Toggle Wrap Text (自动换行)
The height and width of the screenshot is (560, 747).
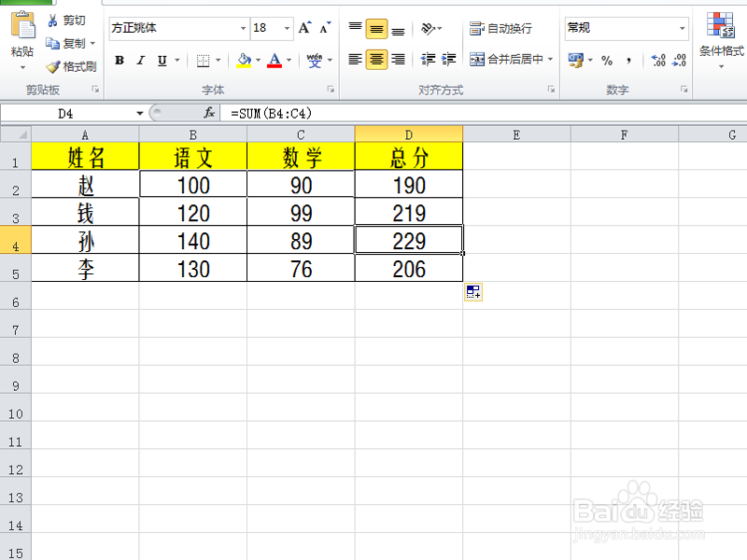point(500,29)
